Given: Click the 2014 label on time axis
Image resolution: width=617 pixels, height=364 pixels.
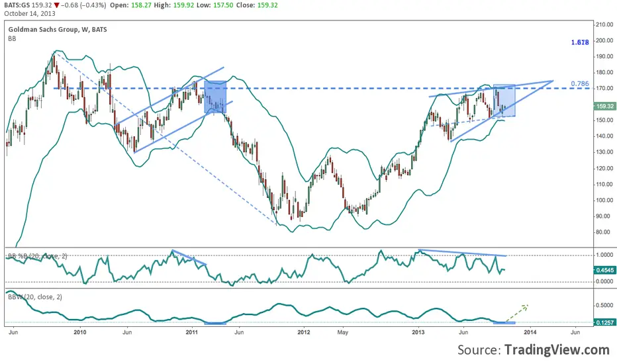Looking at the screenshot, I should click(530, 332).
